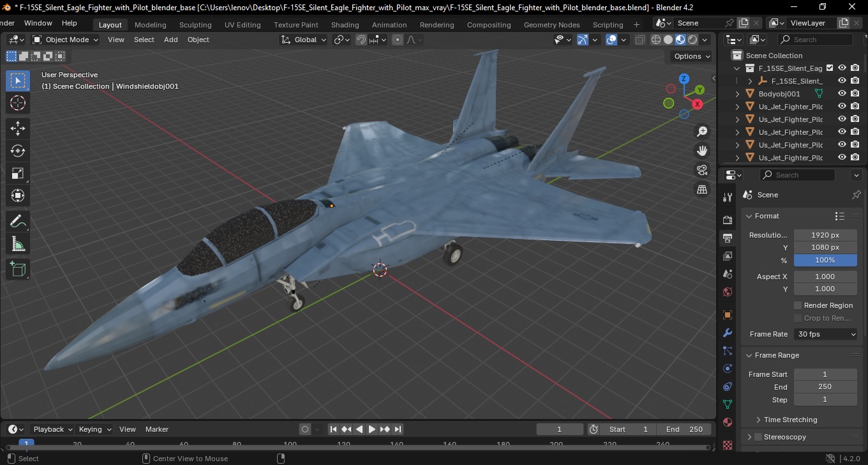Select the Rotate tool
The height and width of the screenshot is (465, 868).
[x=18, y=151]
